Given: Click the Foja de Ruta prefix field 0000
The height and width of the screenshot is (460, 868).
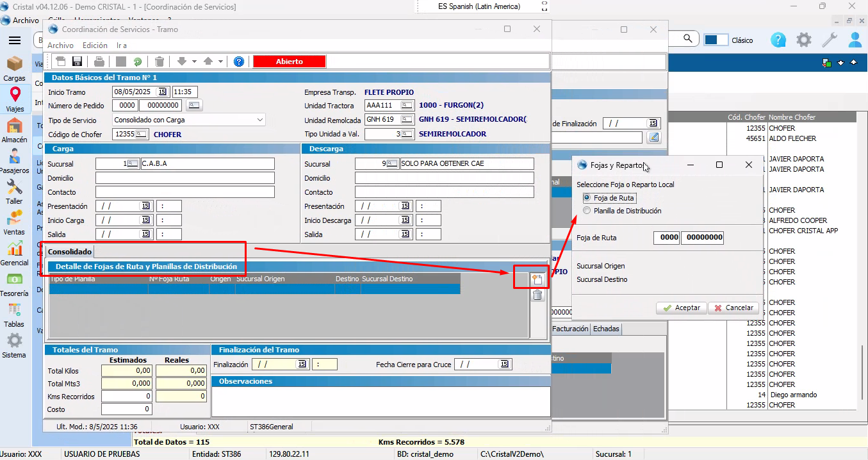Looking at the screenshot, I should click(x=667, y=238).
